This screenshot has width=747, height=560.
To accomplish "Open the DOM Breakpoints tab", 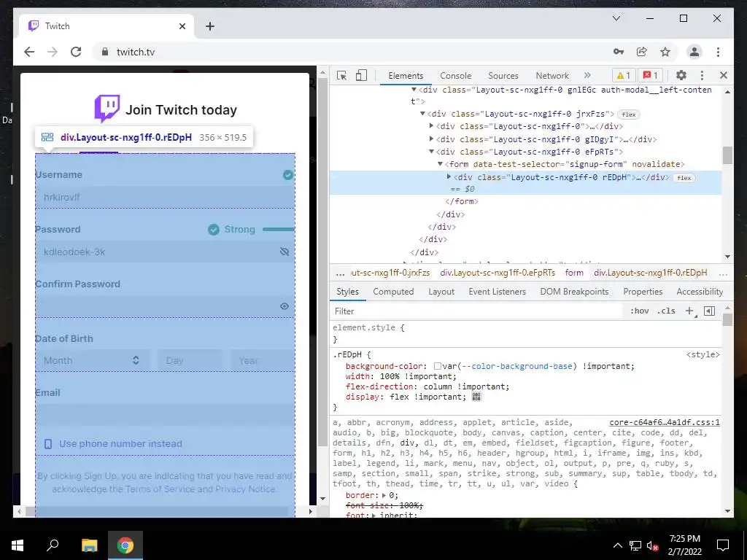I will [574, 292].
